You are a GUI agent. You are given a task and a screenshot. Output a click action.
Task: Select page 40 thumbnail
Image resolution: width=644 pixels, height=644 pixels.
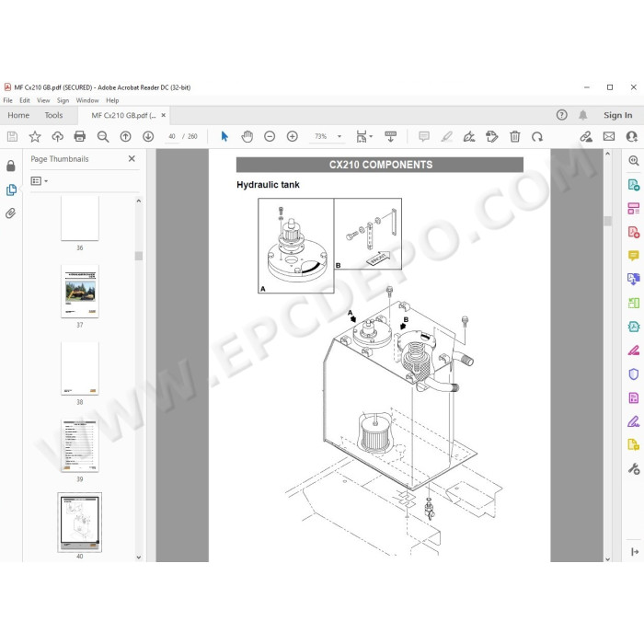coord(80,523)
